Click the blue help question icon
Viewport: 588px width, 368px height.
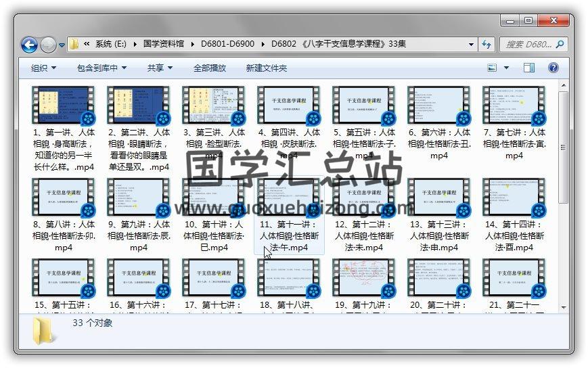pyautogui.click(x=553, y=68)
